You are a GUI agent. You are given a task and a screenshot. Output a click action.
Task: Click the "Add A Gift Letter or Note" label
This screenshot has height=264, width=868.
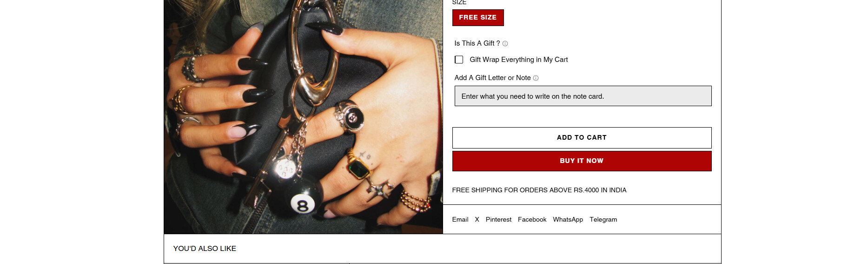[492, 78]
